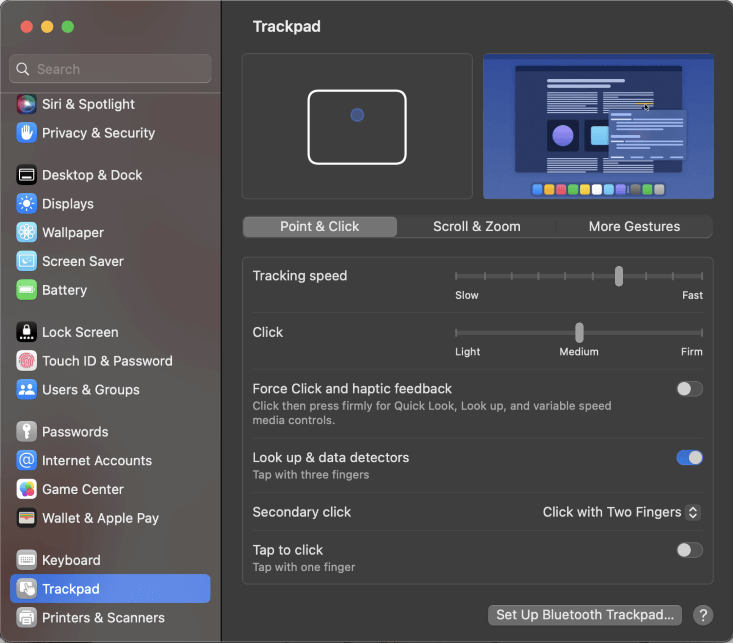Viewport: 733px width, 643px height.
Task: Open the Secondary click dropdown menu
Action: point(621,512)
